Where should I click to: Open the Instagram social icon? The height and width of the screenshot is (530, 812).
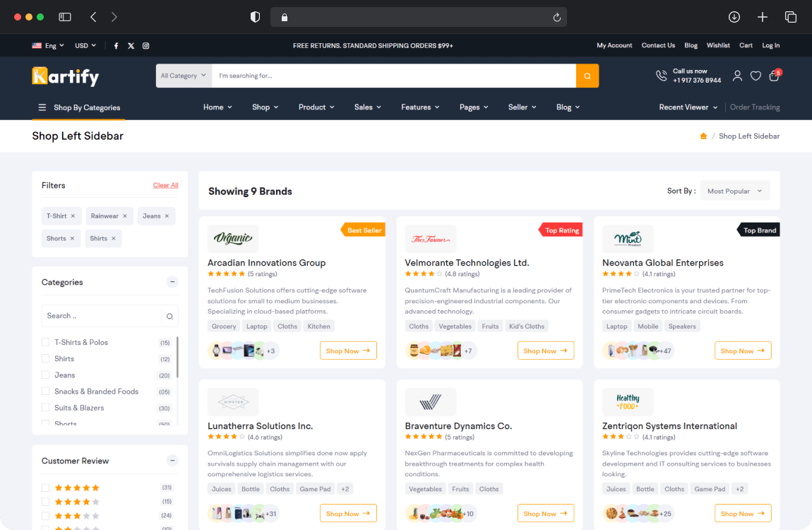click(146, 46)
